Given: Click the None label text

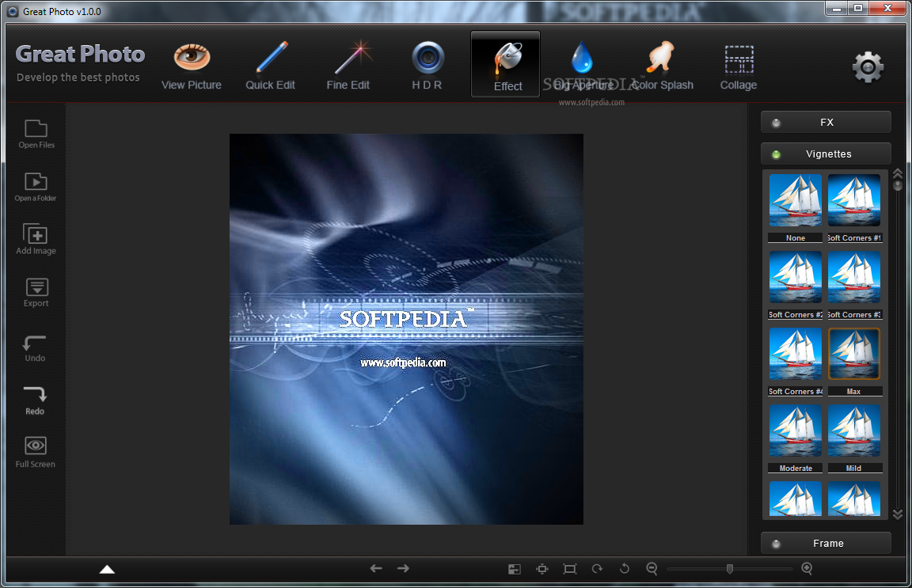Looking at the screenshot, I should pos(796,238).
